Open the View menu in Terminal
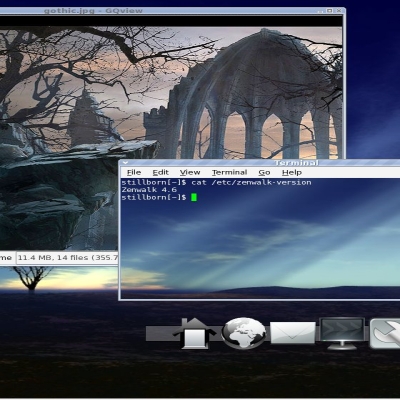This screenshot has width=400, height=400. pyautogui.click(x=190, y=172)
